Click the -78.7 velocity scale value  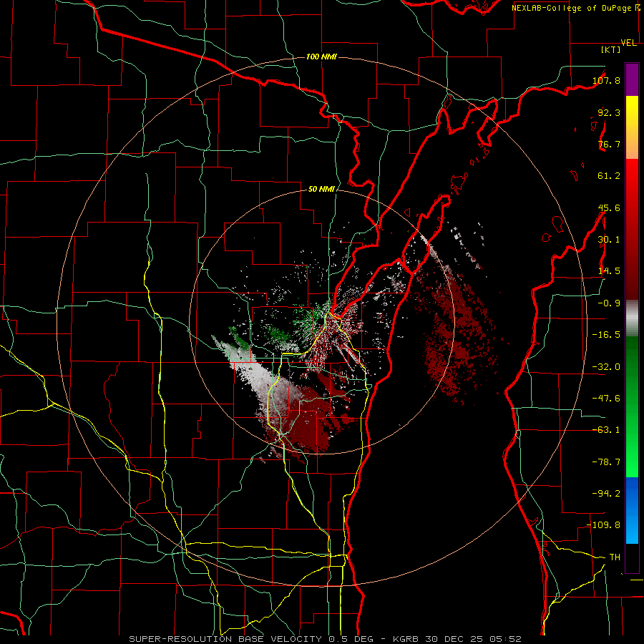[606, 462]
